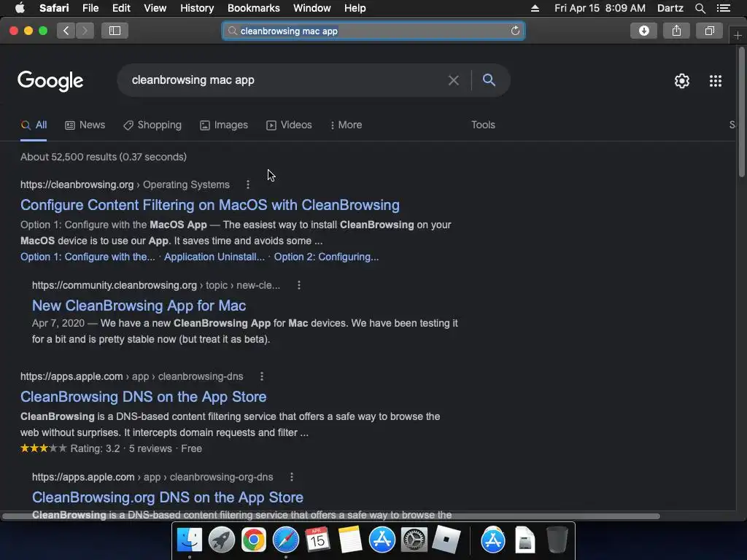747x560 pixels.
Task: Open Spotlight search in menu bar
Action: 700,8
